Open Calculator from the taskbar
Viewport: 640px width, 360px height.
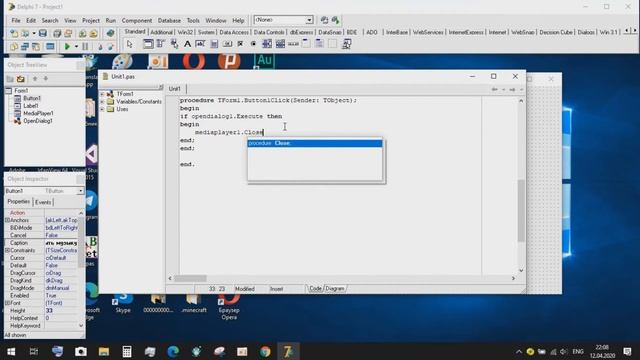[x=127, y=351]
